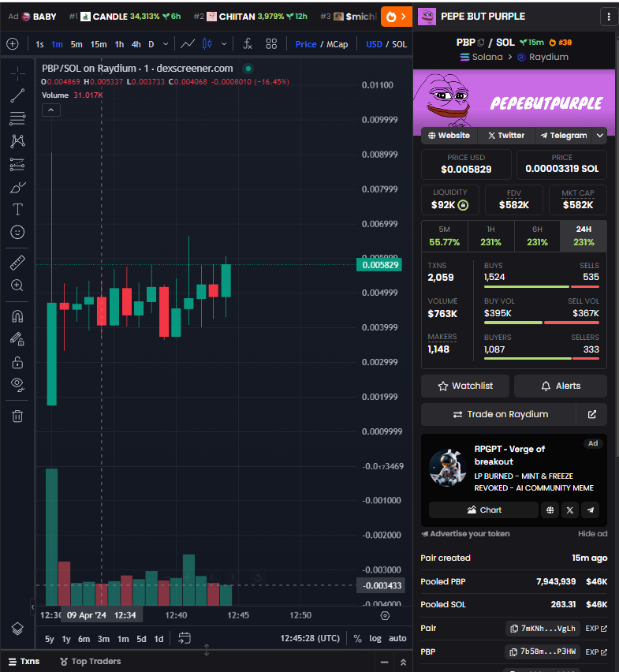Collapse the indicator legend chevron
This screenshot has height=672, width=619.
51,110
